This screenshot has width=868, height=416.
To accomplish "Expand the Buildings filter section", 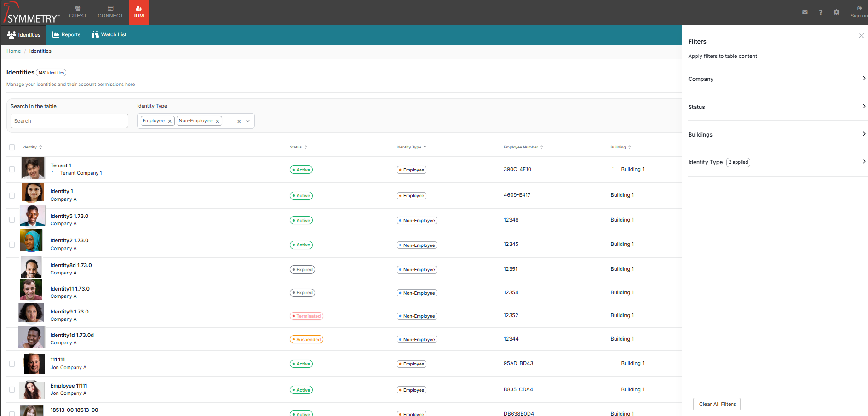I will click(x=864, y=134).
